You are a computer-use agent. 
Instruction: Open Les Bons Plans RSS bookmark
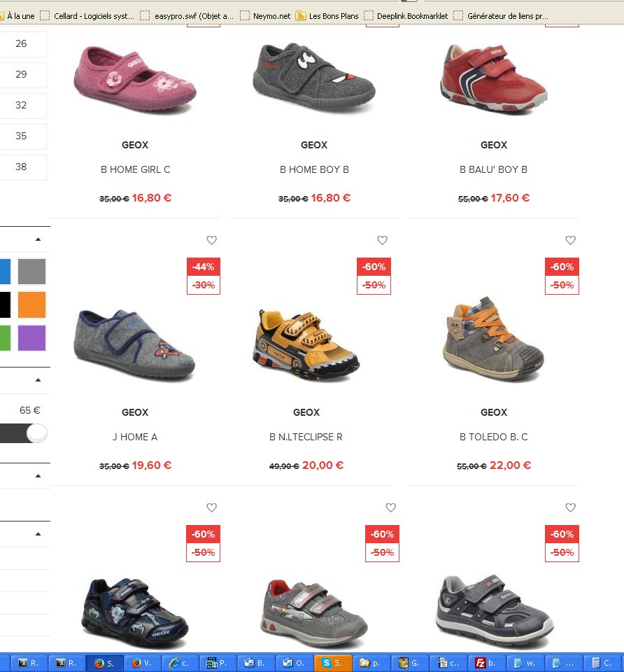point(327,16)
